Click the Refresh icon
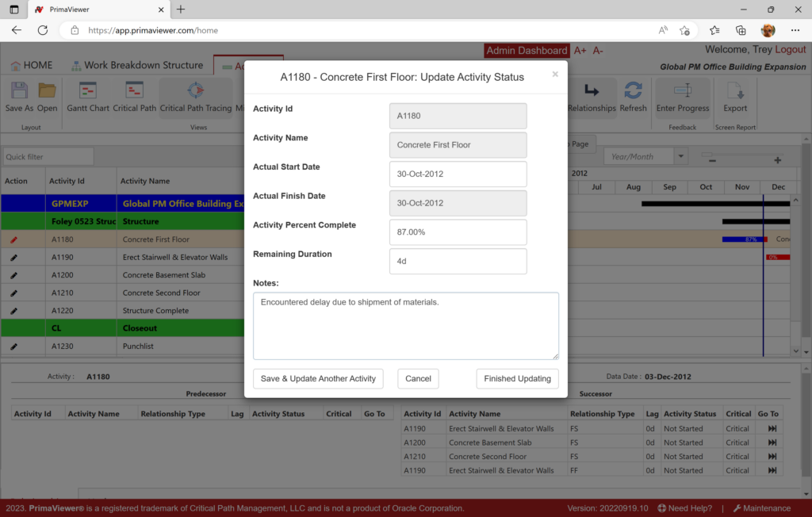This screenshot has width=812, height=517. pyautogui.click(x=633, y=91)
